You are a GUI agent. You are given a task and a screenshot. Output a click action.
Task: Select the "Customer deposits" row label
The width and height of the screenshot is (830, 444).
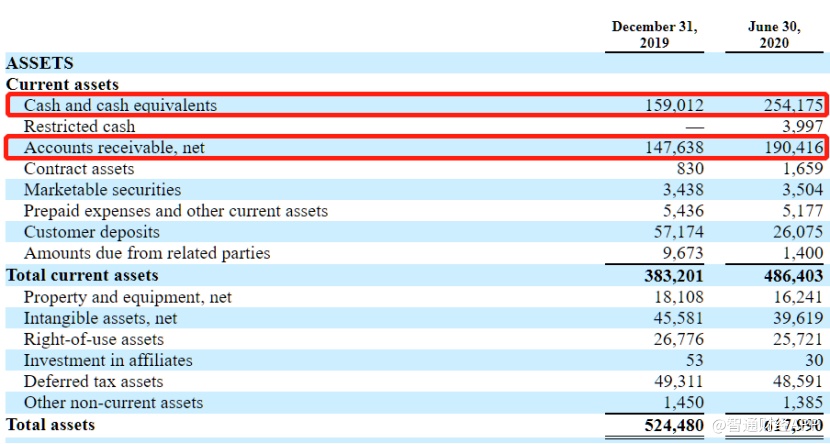tap(92, 232)
